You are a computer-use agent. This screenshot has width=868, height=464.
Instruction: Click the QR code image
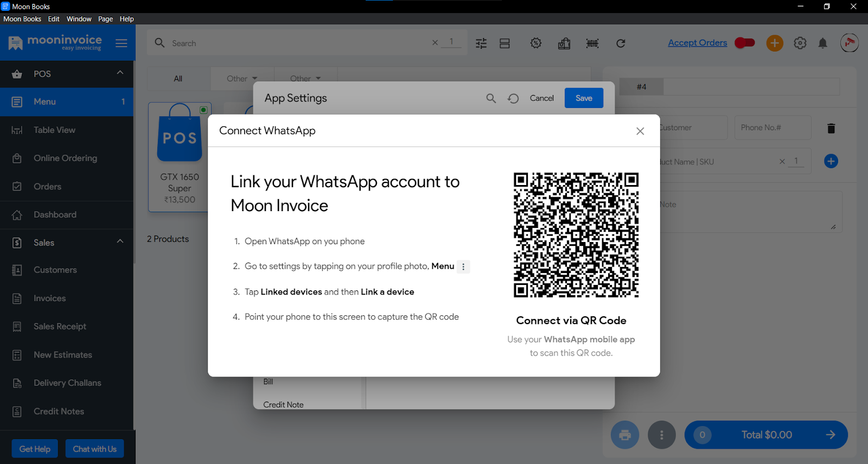576,235
